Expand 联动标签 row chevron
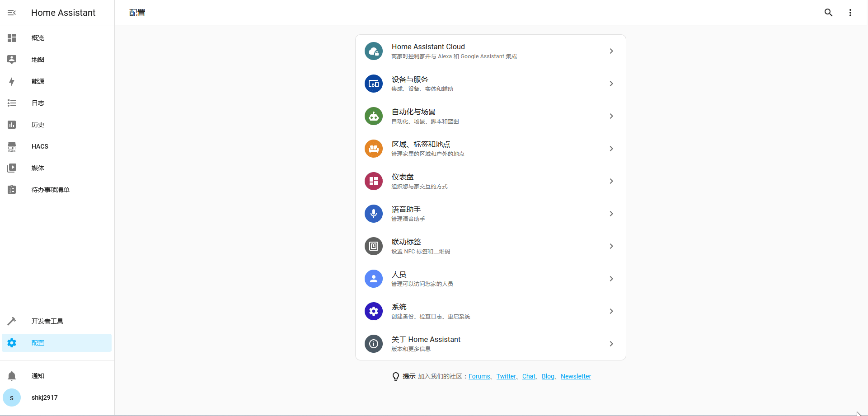 (x=611, y=246)
